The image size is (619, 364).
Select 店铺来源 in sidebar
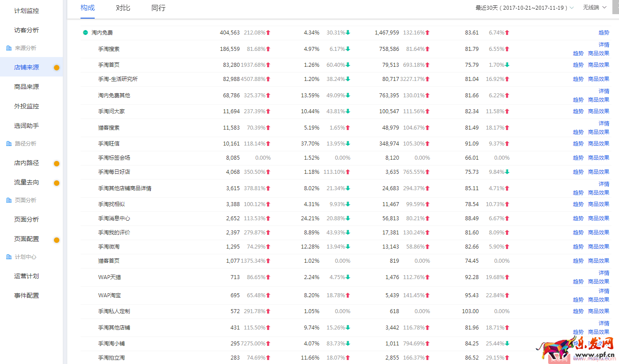pos(27,67)
